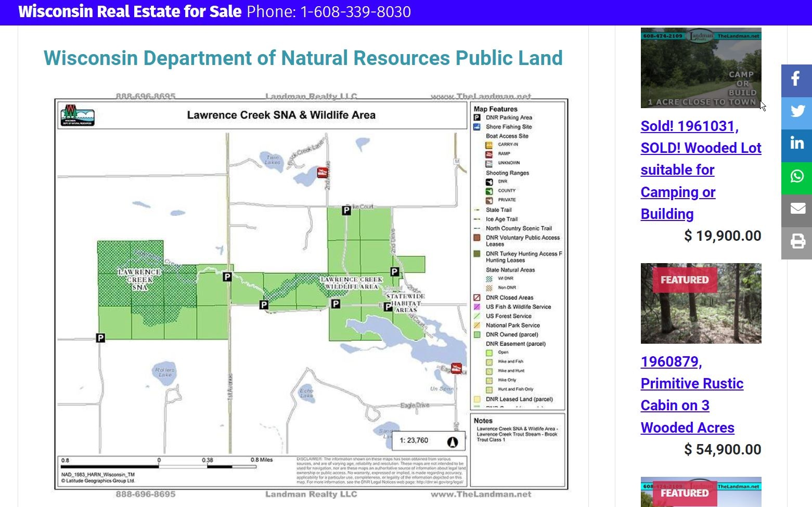The height and width of the screenshot is (507, 812).
Task: Click the featured wooded acres thumbnail
Action: click(701, 303)
